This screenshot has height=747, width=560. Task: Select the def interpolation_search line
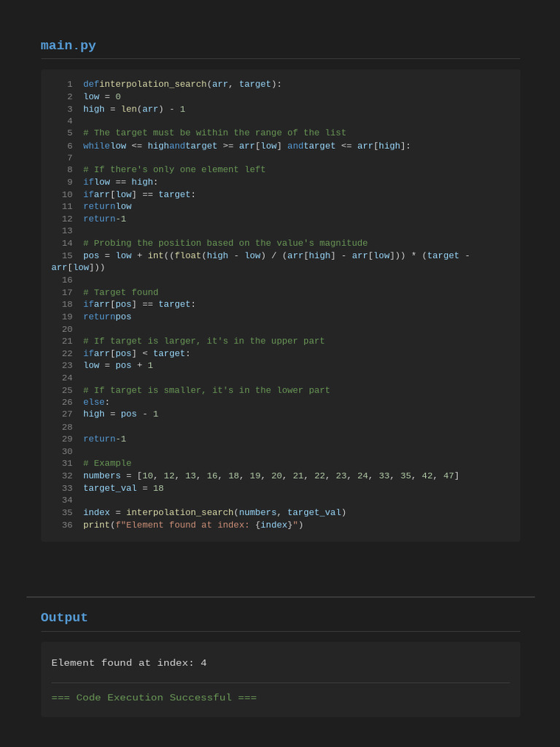coord(182,85)
